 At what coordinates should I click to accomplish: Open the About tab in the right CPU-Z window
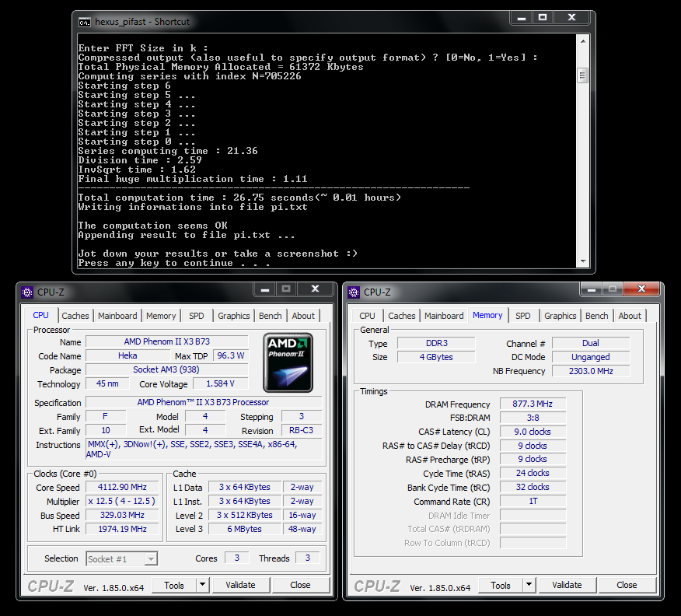pos(630,316)
